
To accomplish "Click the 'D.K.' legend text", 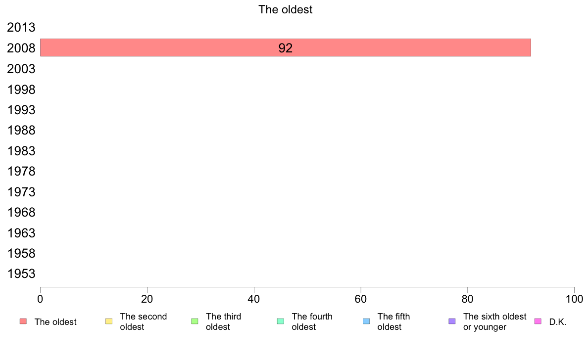I will 558,322.
